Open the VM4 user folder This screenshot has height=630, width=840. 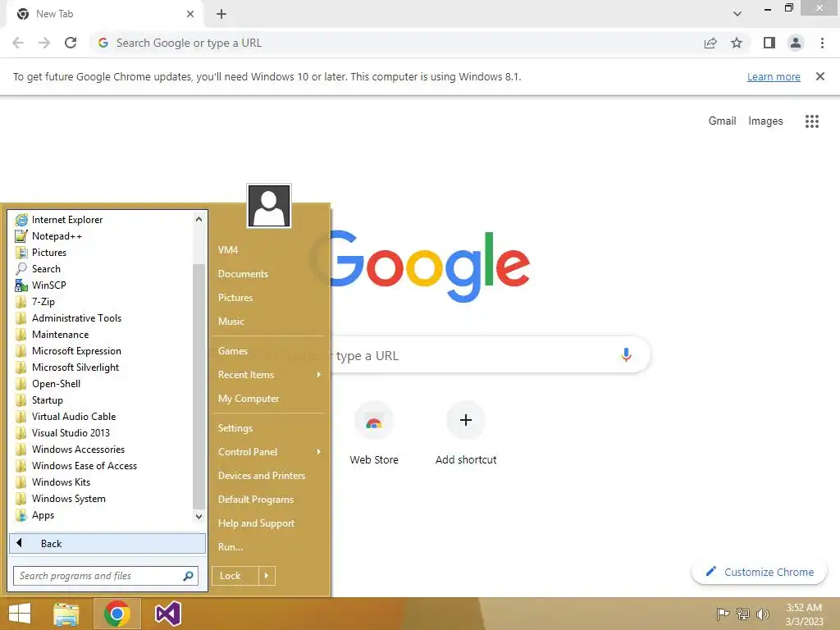228,250
